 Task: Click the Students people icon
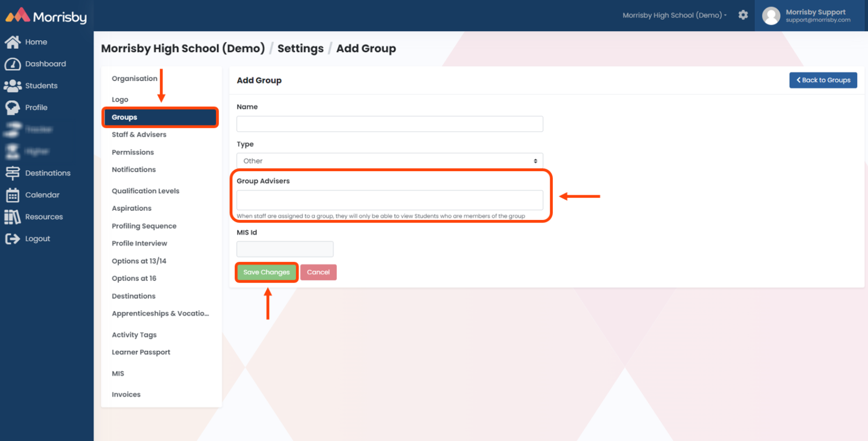12,86
